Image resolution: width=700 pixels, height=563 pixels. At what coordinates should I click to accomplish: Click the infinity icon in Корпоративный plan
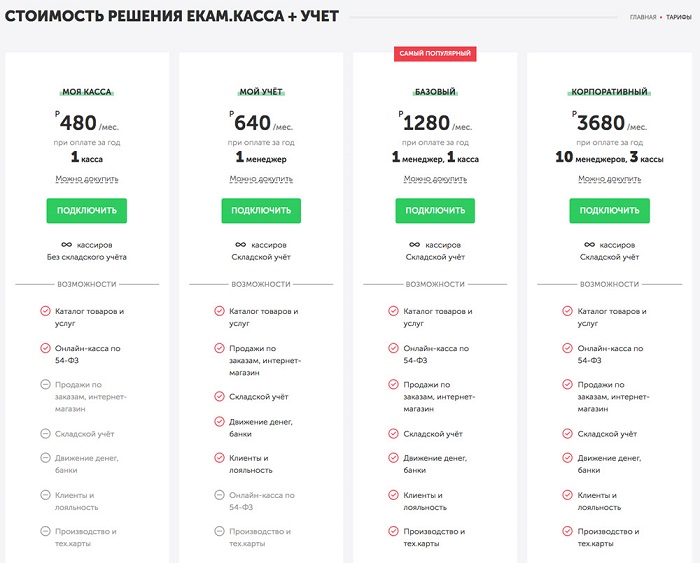(x=589, y=245)
